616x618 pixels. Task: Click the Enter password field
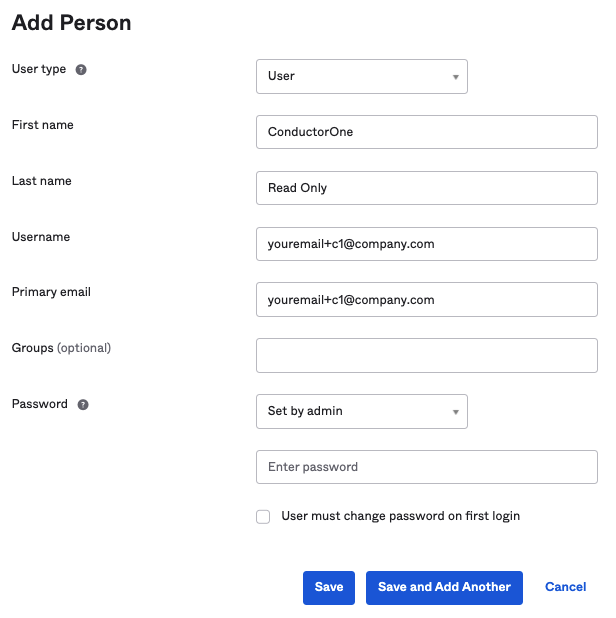(x=427, y=467)
